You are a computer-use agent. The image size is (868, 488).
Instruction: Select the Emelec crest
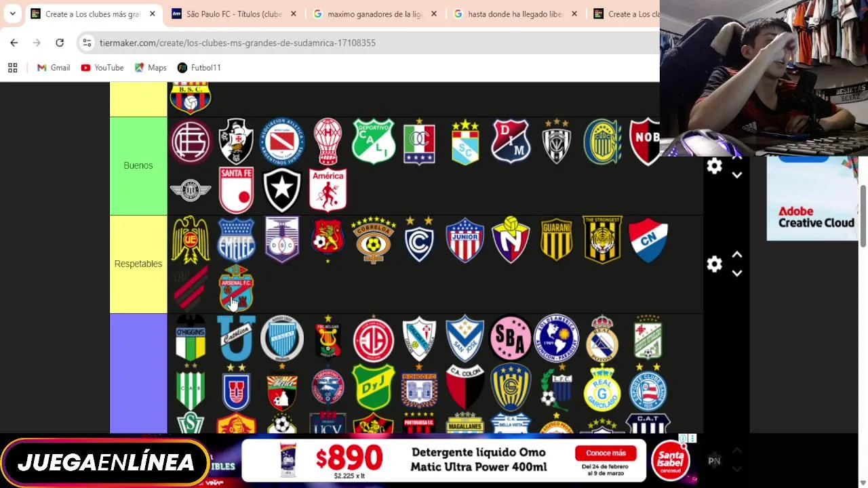236,239
